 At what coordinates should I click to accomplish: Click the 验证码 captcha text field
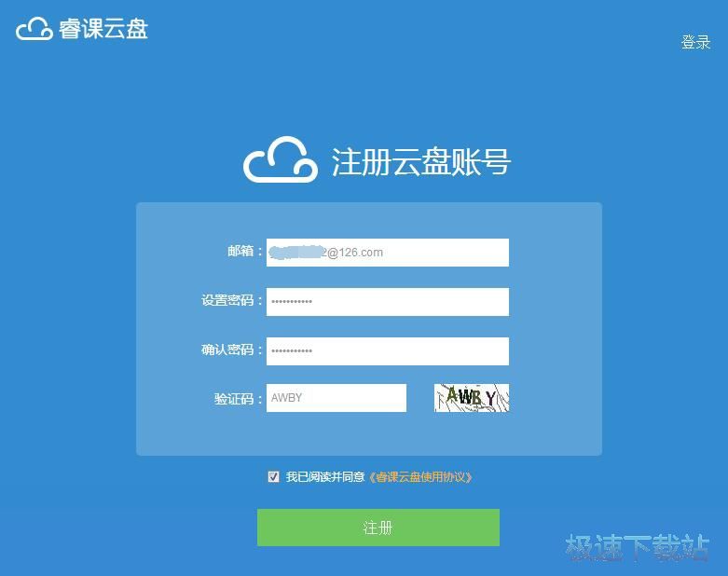[x=337, y=398]
